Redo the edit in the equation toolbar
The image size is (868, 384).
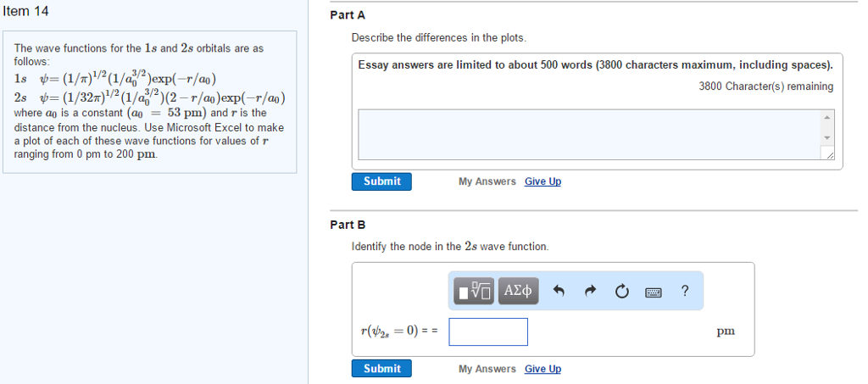pos(590,292)
